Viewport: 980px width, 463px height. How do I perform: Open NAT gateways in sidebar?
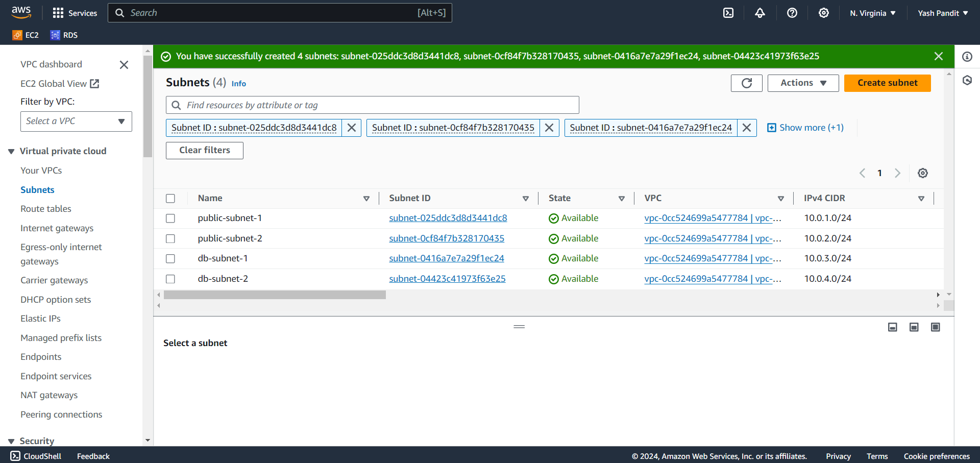pyautogui.click(x=49, y=395)
